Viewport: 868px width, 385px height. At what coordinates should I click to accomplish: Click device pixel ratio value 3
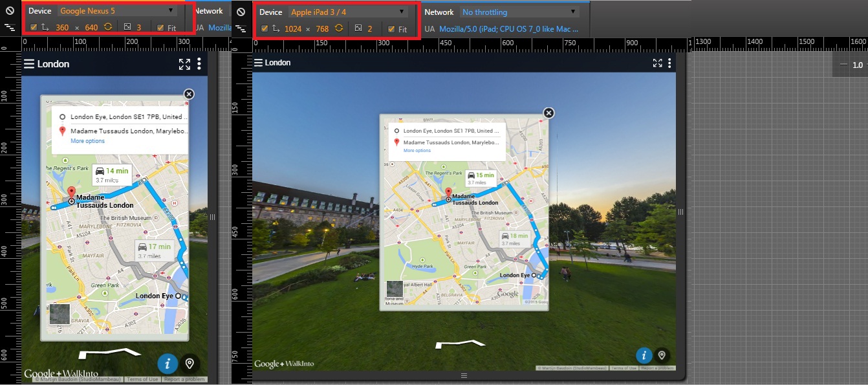coord(138,28)
